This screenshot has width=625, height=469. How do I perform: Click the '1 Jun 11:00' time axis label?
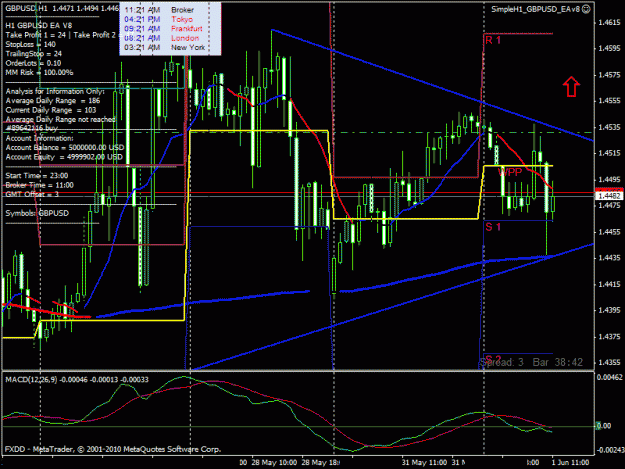pos(570,462)
